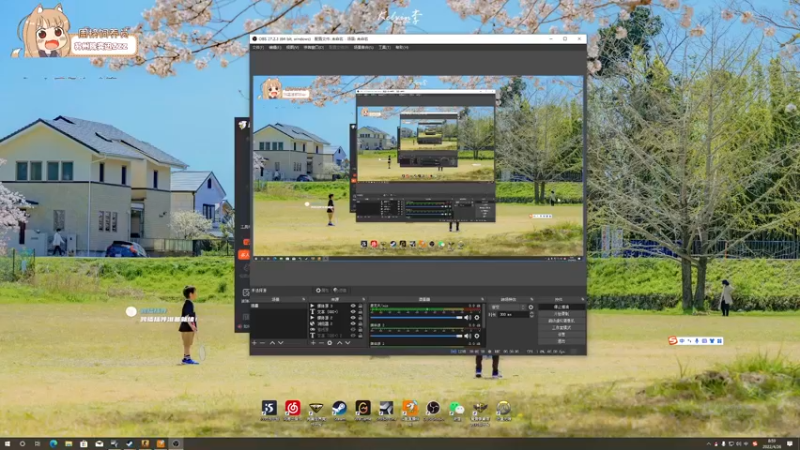This screenshot has height=450, width=800.
Task: Toggle visibility eye of browser source row
Action: point(353,323)
